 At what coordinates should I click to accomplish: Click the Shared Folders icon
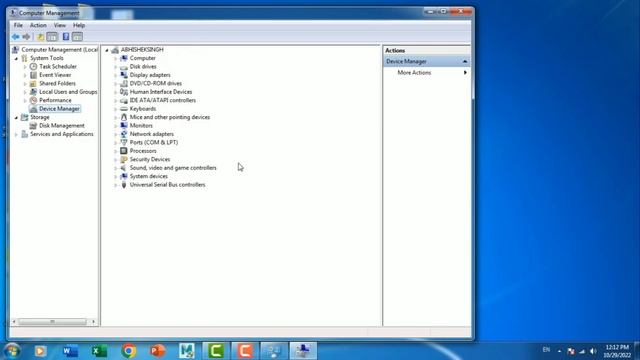[x=33, y=83]
